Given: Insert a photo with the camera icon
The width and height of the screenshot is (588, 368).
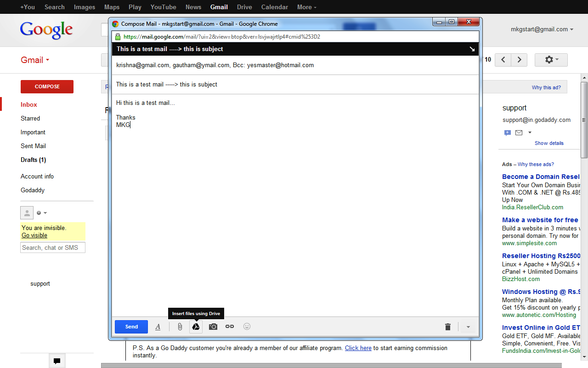Looking at the screenshot, I should [x=213, y=327].
